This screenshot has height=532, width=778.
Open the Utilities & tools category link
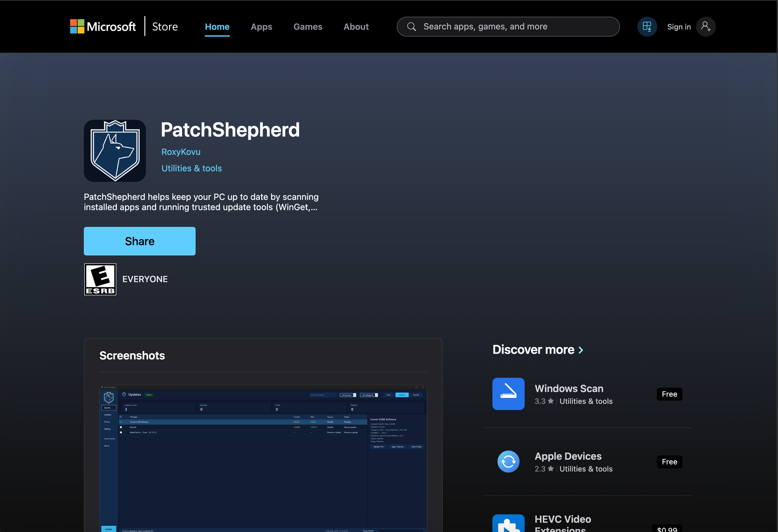pos(191,168)
